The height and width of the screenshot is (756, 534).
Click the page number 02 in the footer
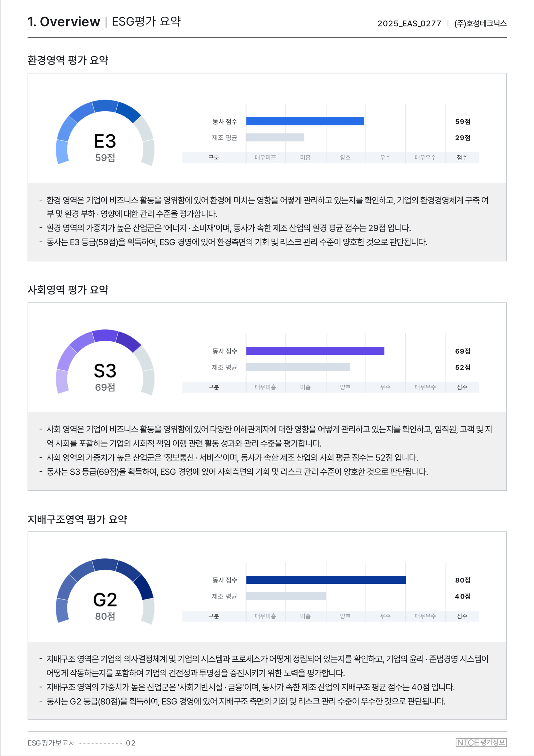(x=131, y=743)
